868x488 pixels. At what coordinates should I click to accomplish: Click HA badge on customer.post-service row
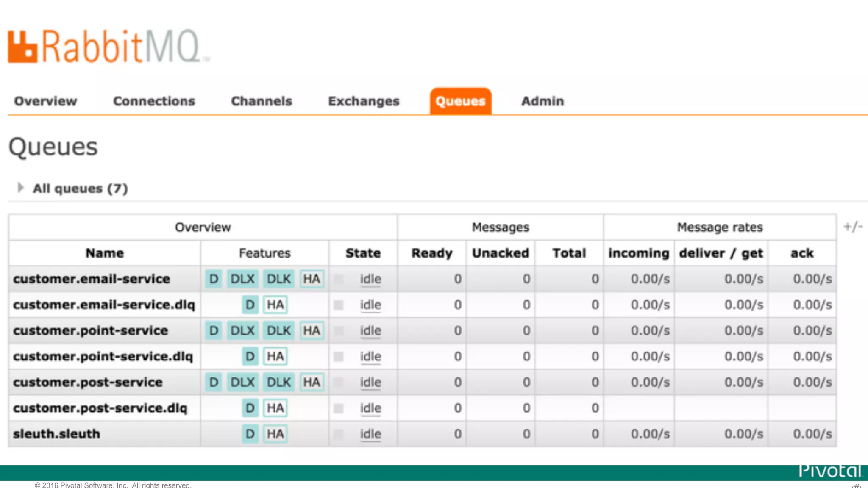point(312,383)
